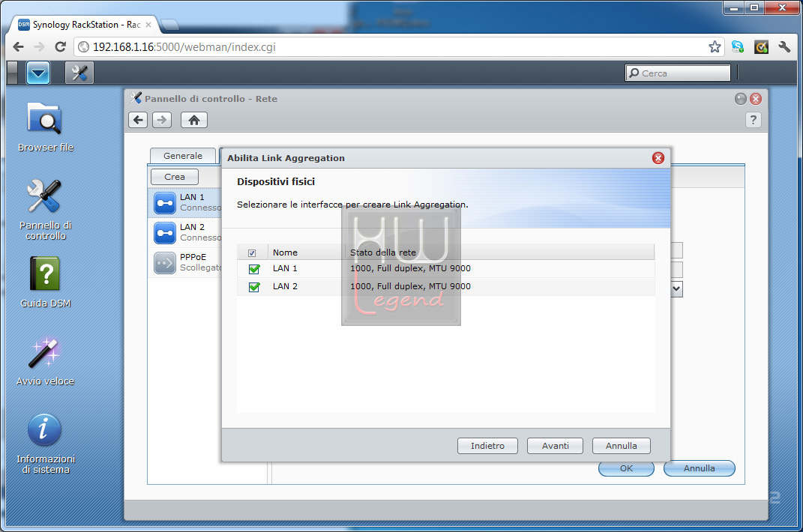Click Annulla in the aggregation dialog

[622, 446]
